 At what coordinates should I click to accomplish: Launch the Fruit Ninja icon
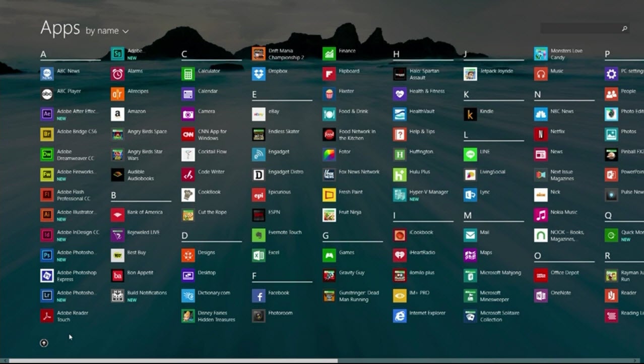click(x=329, y=215)
